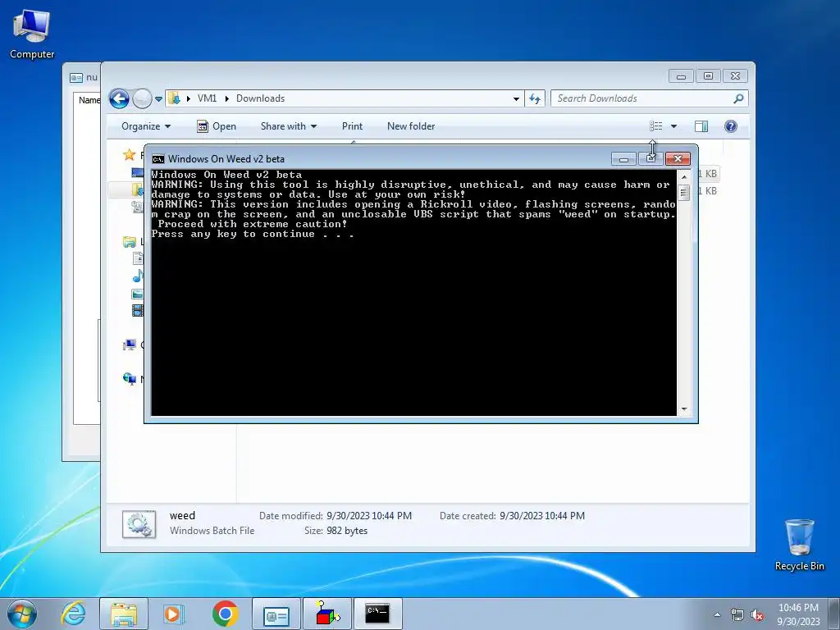Click the date modified value in details pane
Image resolution: width=840 pixels, height=630 pixels.
click(369, 516)
